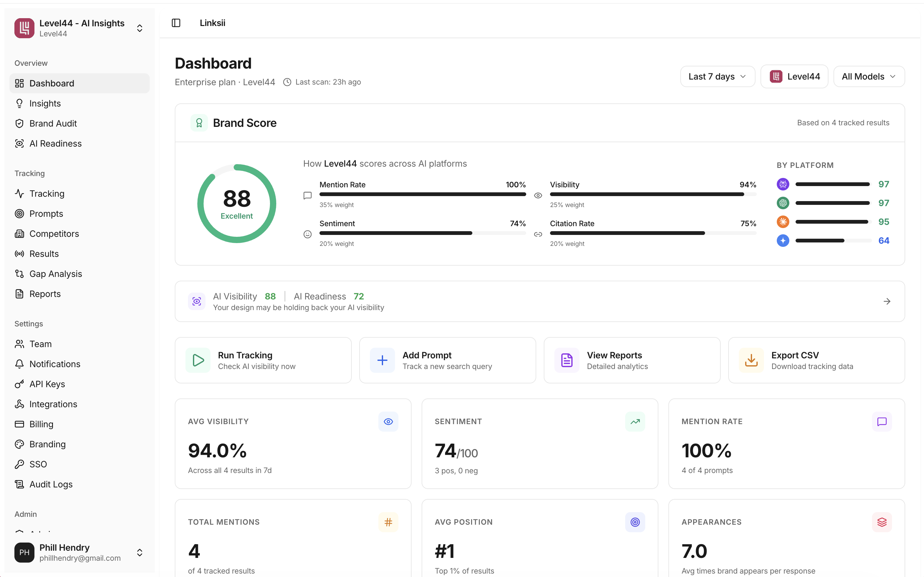Click arrow on AI Visibility readiness banner

click(887, 301)
